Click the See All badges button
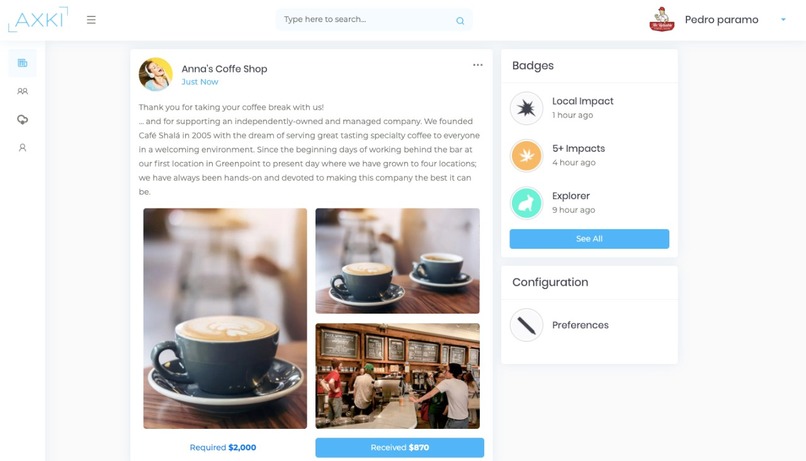Viewport: 806px width, 461px height. [x=589, y=239]
